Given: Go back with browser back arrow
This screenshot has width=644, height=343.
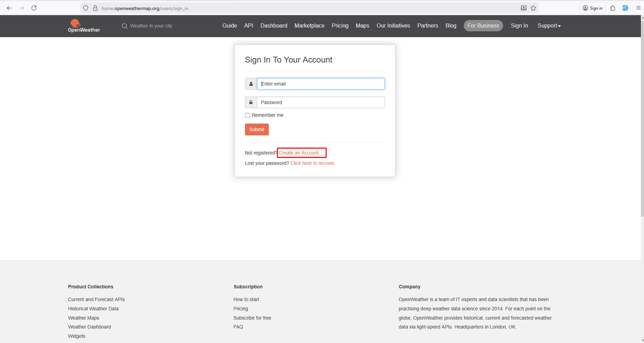Looking at the screenshot, I should point(9,8).
